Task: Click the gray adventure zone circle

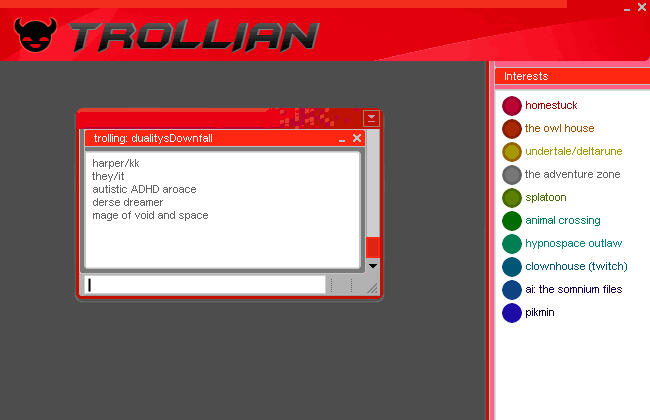Action: coord(512,174)
